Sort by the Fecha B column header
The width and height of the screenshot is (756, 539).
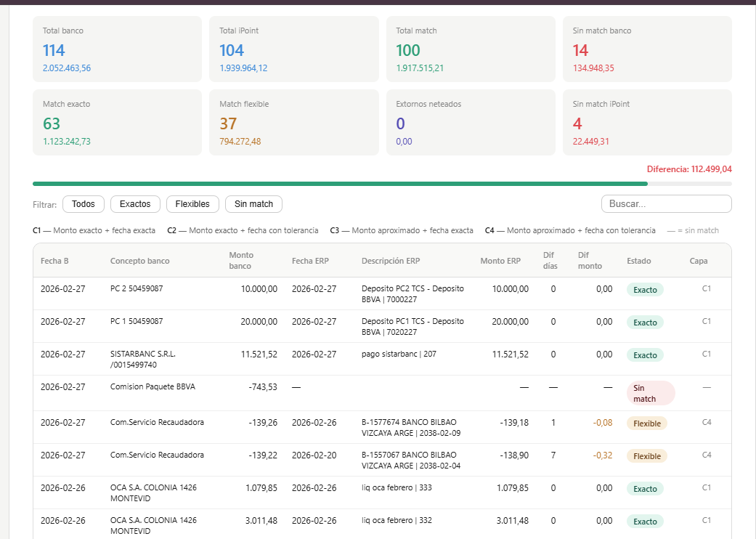54,261
